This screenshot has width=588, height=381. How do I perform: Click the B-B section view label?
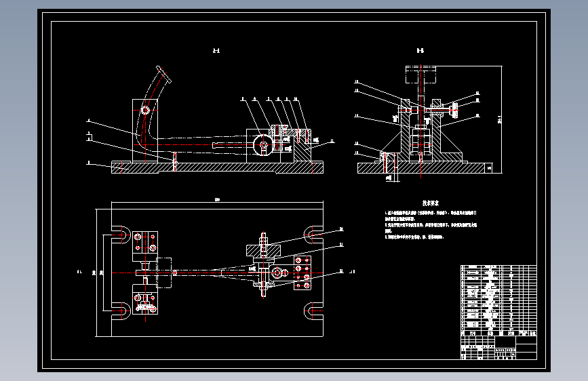click(x=420, y=50)
